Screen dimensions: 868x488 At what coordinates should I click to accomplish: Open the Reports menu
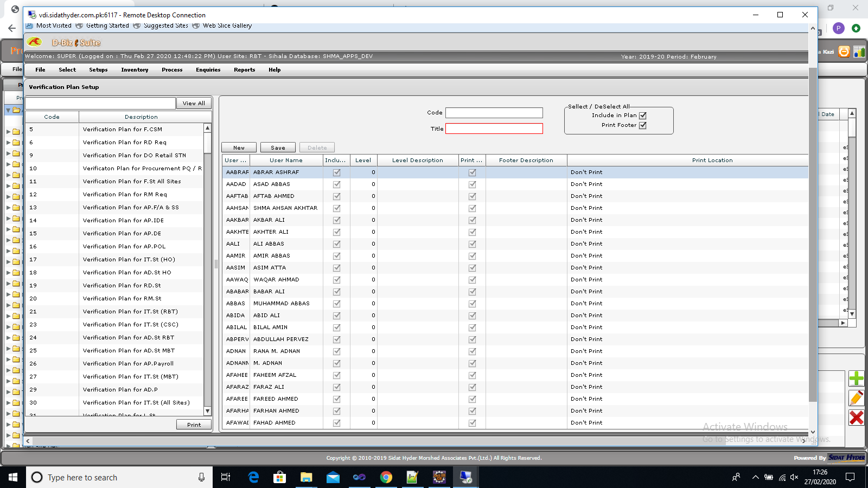(244, 69)
